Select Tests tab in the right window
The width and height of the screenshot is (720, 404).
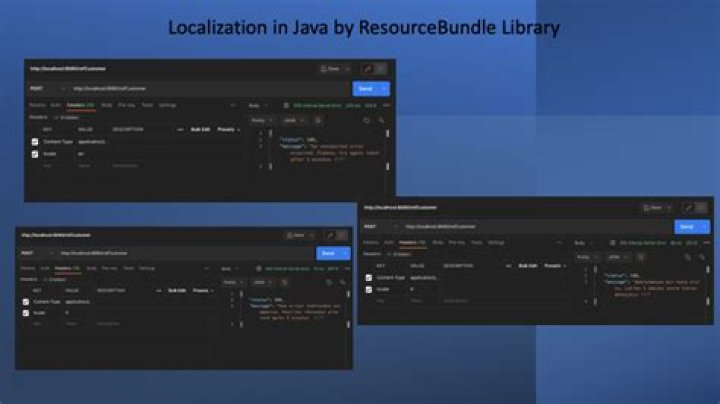(x=477, y=242)
